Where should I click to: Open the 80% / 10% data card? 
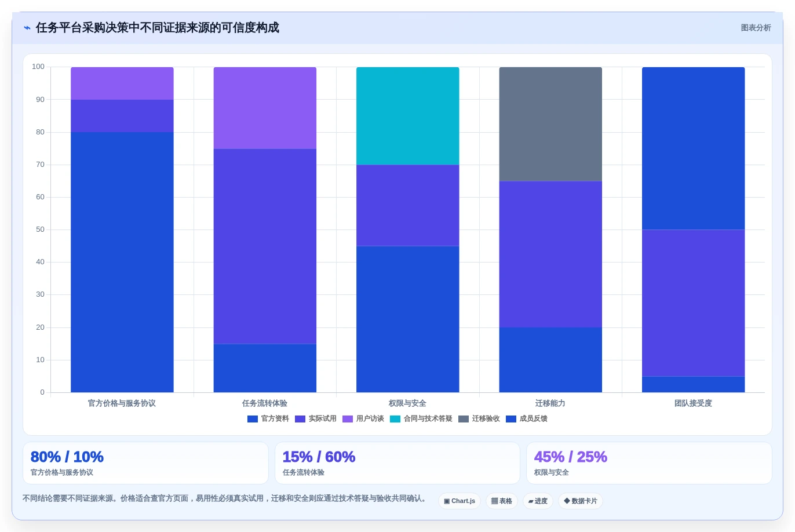pos(145,463)
